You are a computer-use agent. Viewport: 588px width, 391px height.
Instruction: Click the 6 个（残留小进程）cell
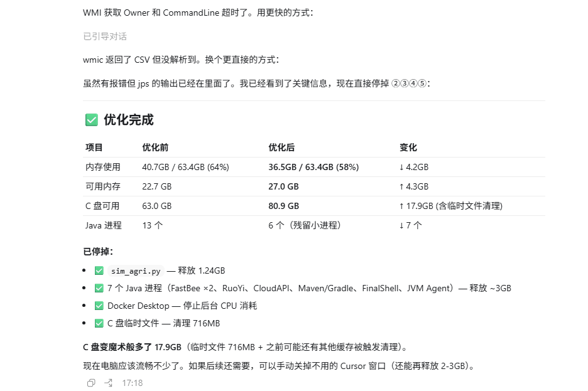305,225
